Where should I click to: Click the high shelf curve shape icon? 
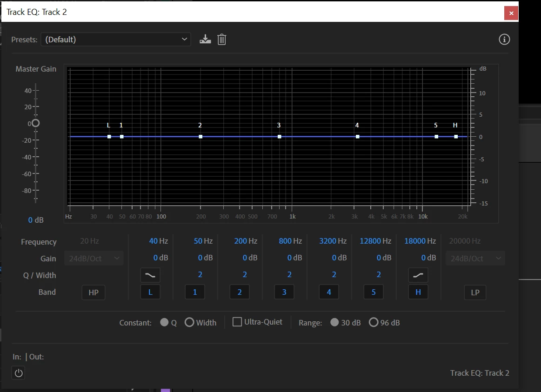[x=418, y=275]
